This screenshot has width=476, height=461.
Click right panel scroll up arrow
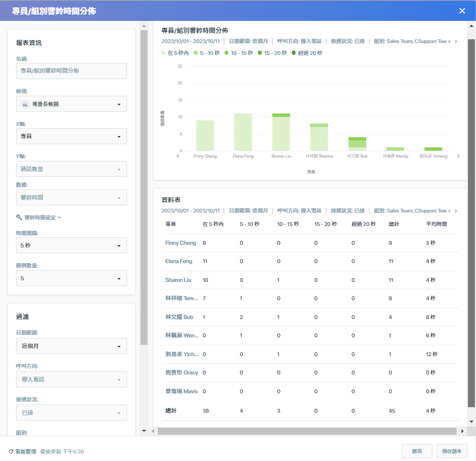(x=471, y=26)
